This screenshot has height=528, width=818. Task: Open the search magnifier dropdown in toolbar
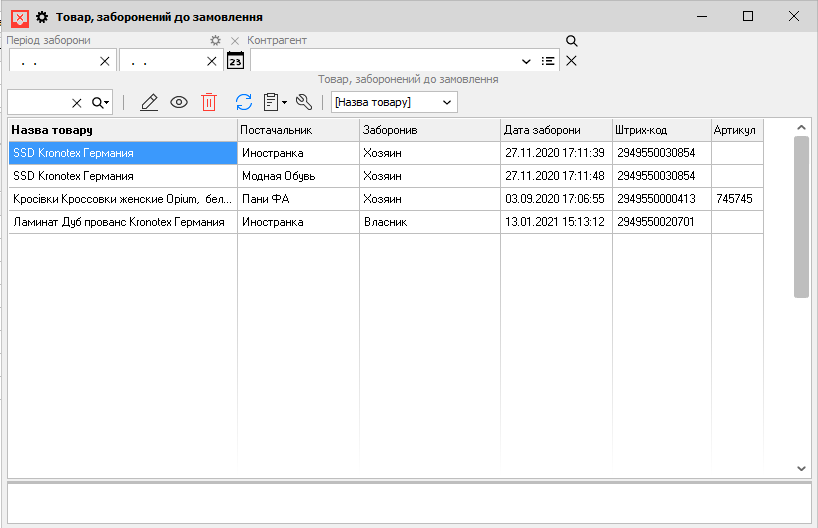coord(101,102)
